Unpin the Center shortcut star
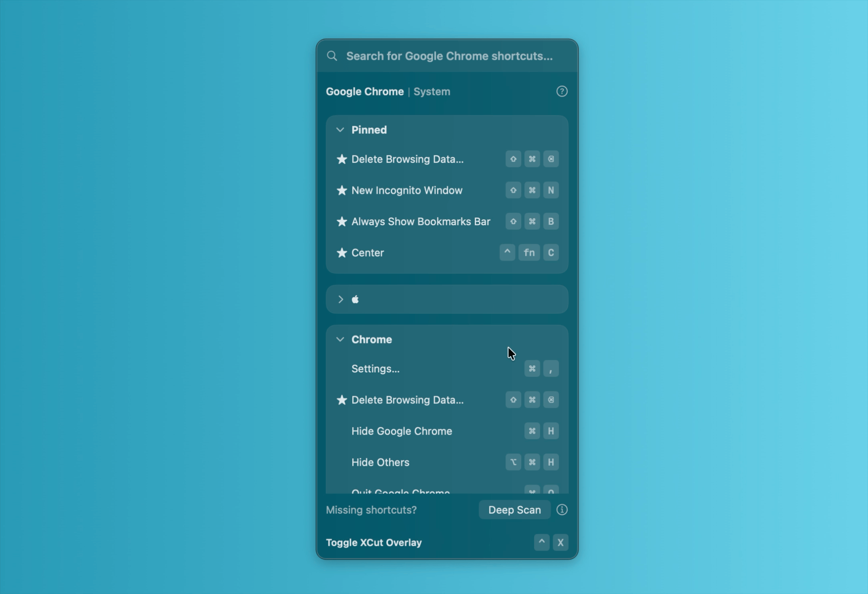This screenshot has height=594, width=868. [342, 253]
